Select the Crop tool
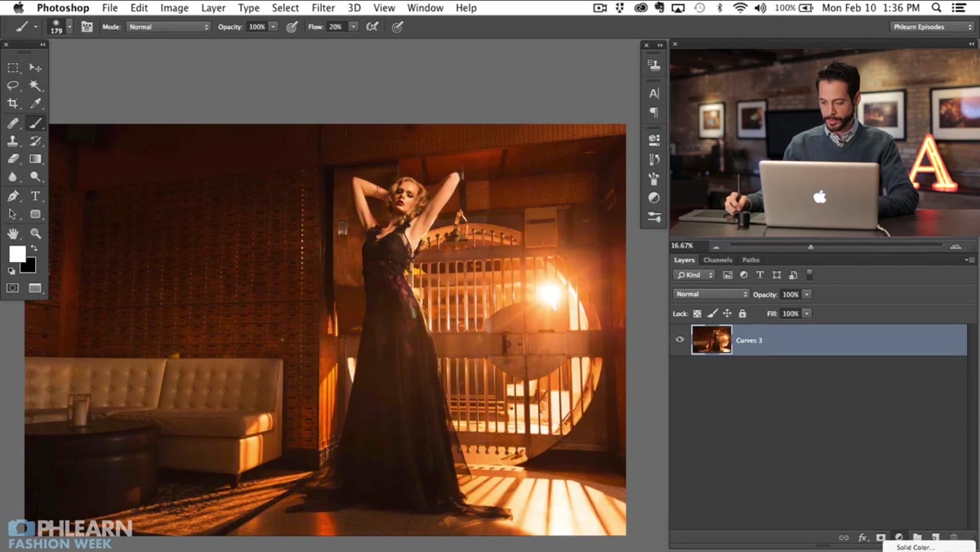The height and width of the screenshot is (552, 980). click(x=13, y=104)
